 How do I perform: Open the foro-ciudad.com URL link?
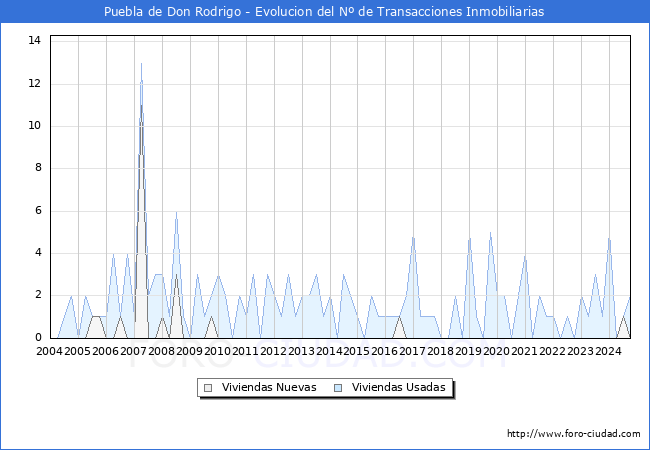pyautogui.click(x=574, y=433)
